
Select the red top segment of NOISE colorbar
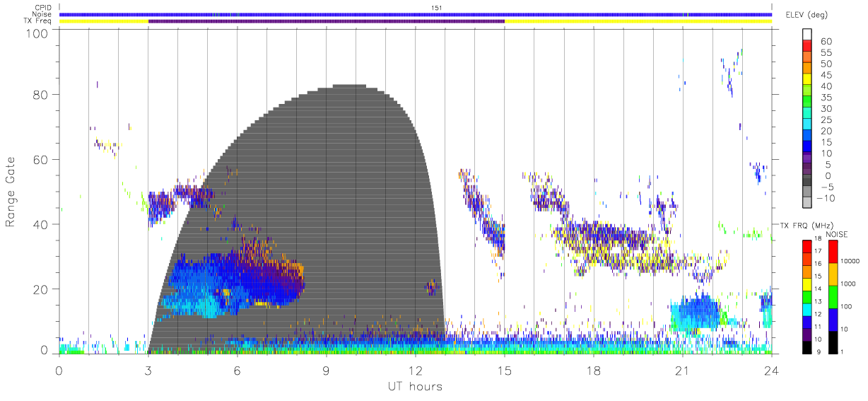[832, 252]
